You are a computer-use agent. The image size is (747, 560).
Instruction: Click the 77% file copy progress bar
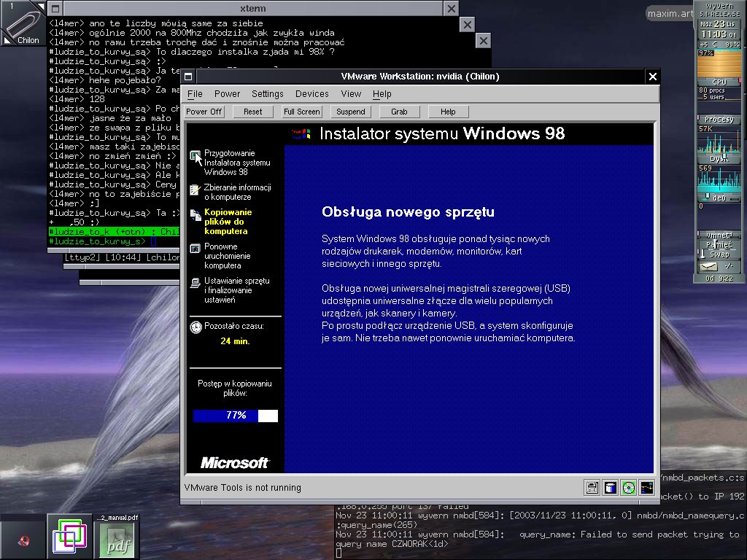(236, 416)
